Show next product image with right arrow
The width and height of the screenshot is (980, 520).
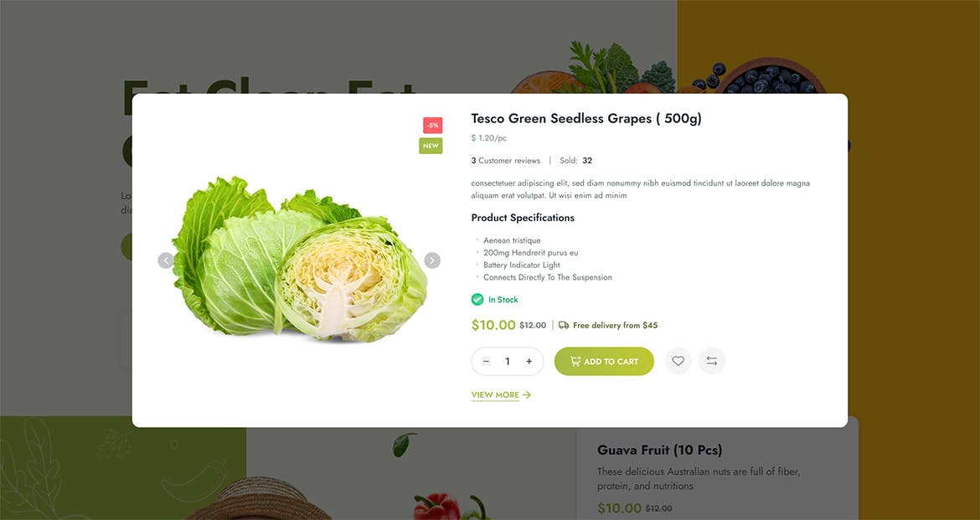pos(431,260)
